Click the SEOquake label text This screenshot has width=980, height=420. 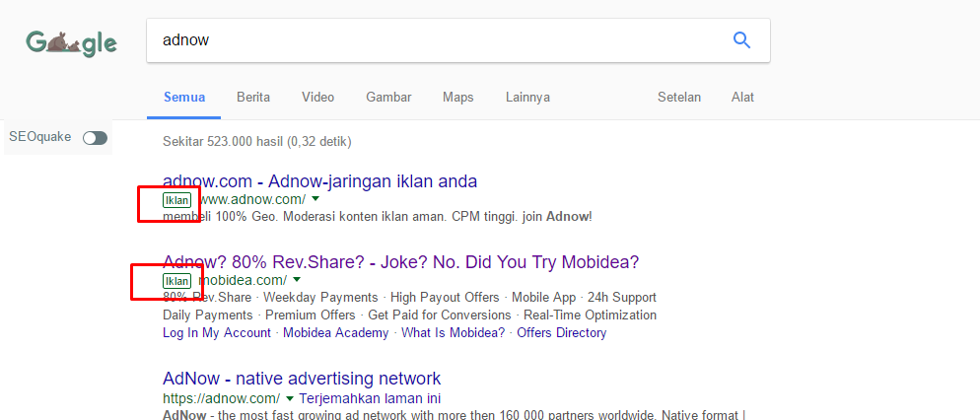40,137
